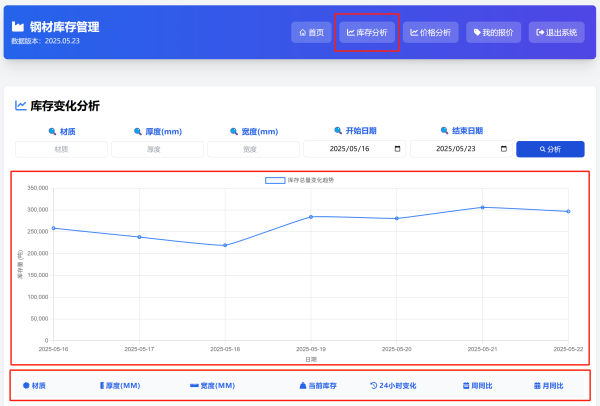Click the chart icon beside 库存变化分析
Screen dimensions: 600x406
tap(20, 105)
